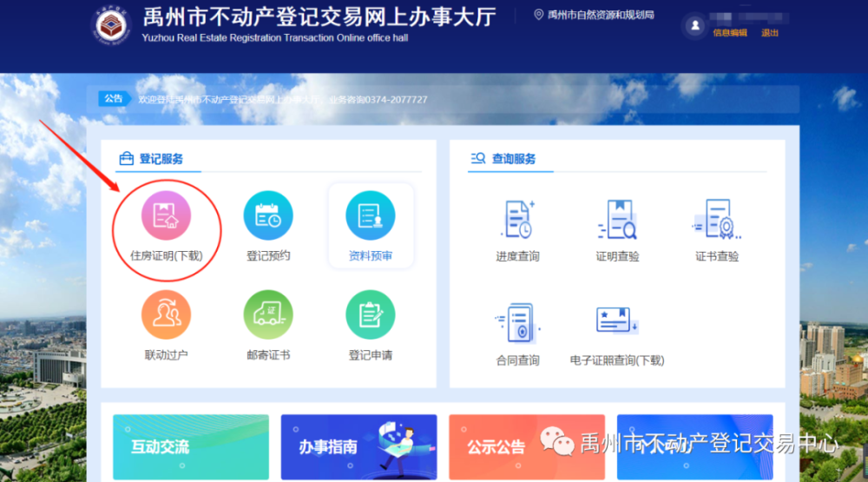Viewport: 868px width, 482px height.
Task: Click the 登记申请 label text
Action: (371, 355)
